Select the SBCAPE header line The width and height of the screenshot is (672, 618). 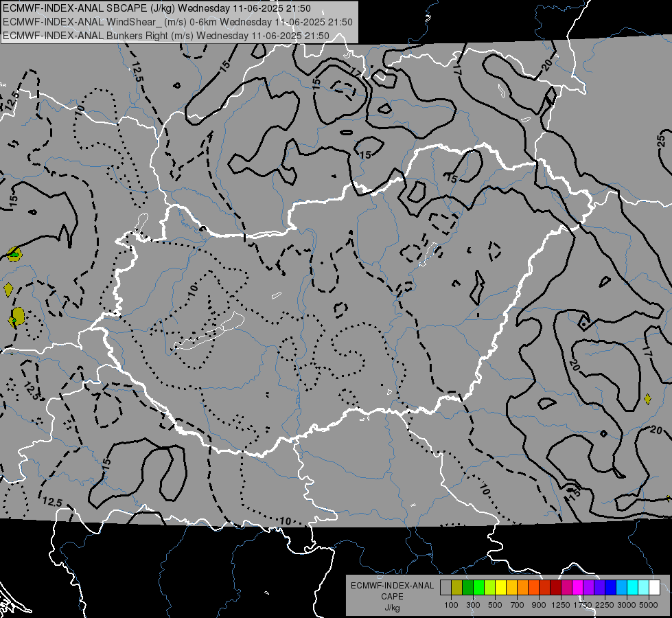point(157,8)
